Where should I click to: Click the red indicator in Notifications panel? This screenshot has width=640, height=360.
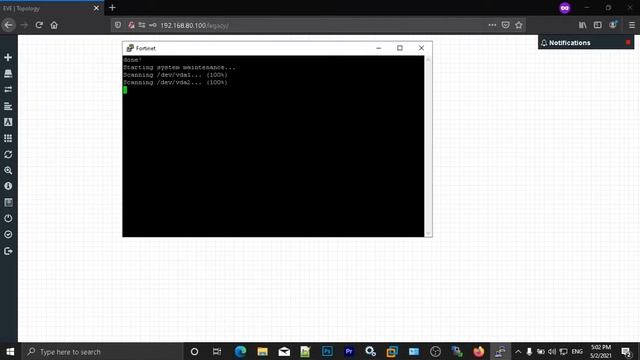628,42
